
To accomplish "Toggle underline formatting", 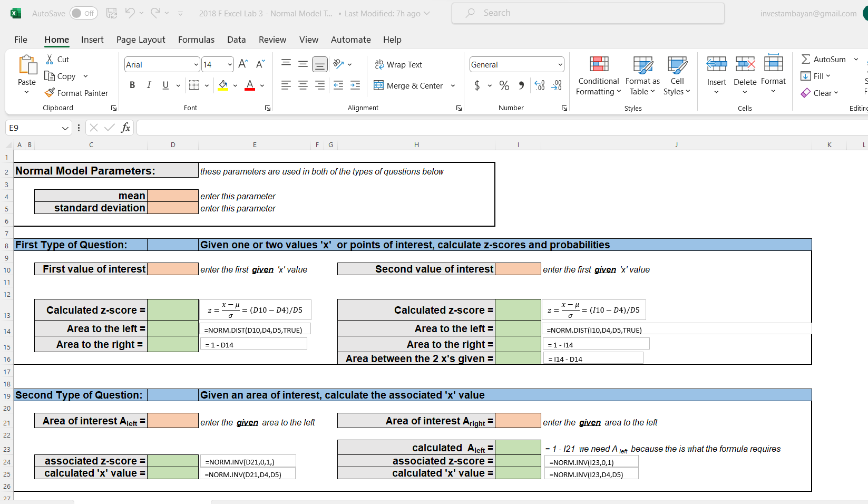I will [x=165, y=85].
